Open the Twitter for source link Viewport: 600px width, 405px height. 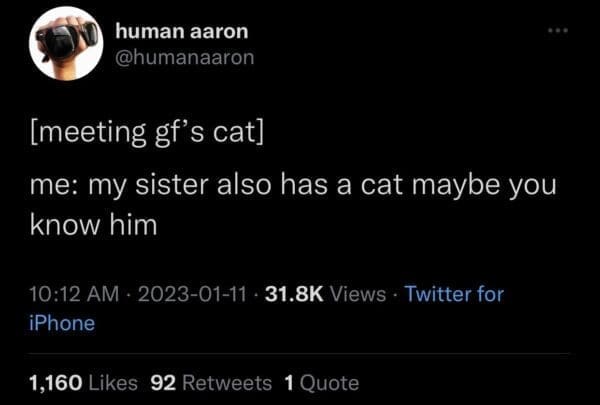(455, 294)
